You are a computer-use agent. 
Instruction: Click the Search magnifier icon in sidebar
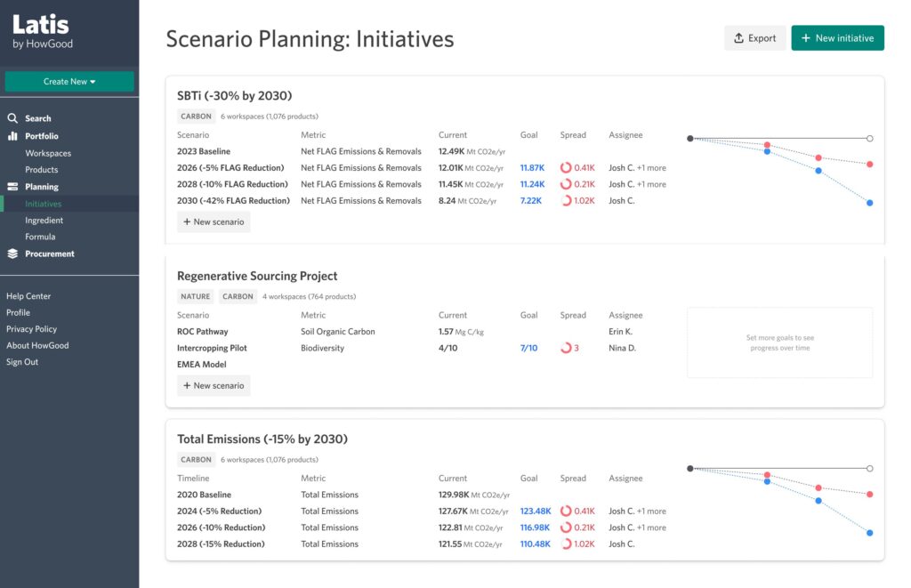click(x=12, y=118)
